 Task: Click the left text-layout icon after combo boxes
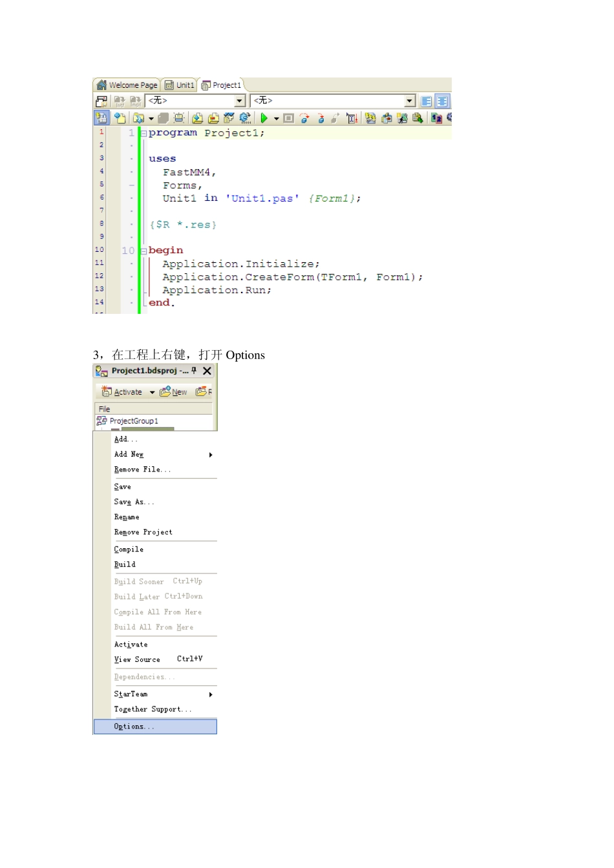[427, 101]
